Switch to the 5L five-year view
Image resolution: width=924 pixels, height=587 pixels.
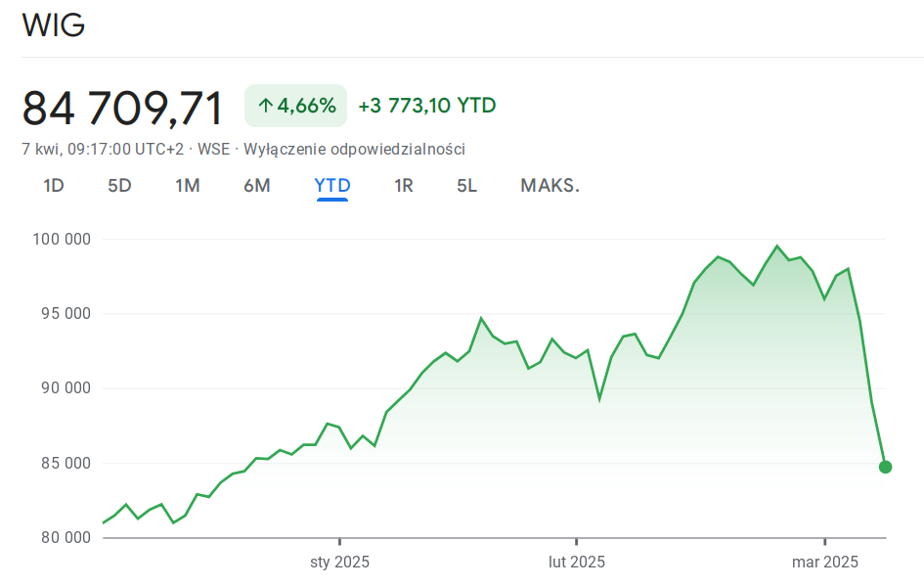click(x=467, y=186)
